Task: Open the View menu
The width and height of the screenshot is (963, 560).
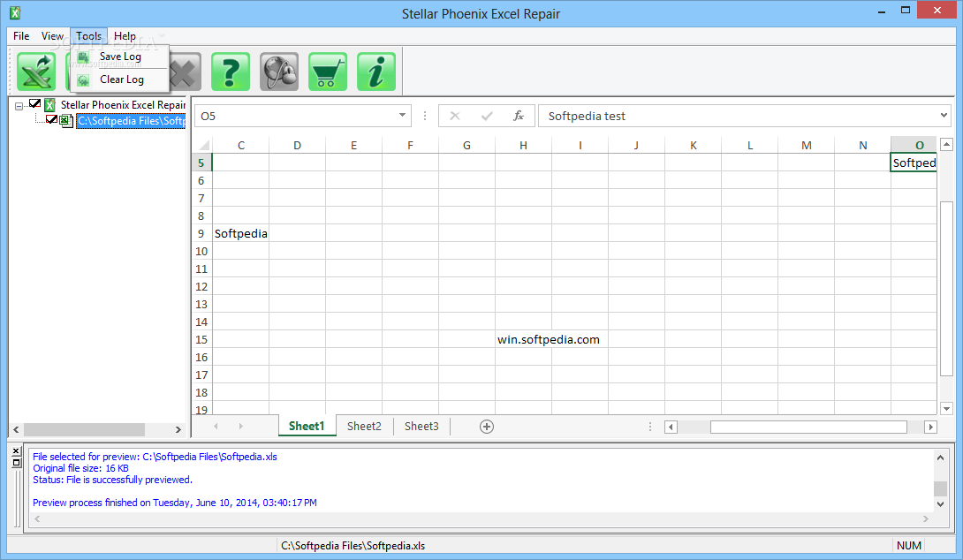Action: pyautogui.click(x=52, y=36)
